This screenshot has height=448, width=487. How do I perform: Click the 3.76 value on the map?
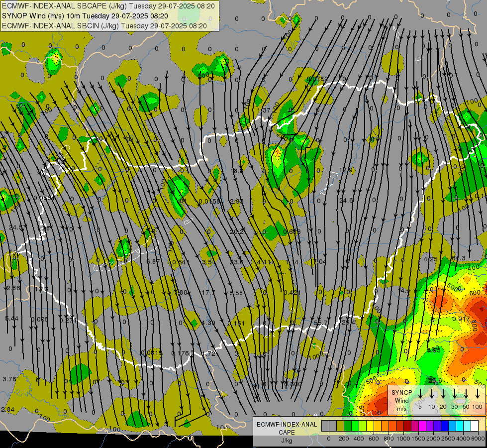[x=9, y=379]
